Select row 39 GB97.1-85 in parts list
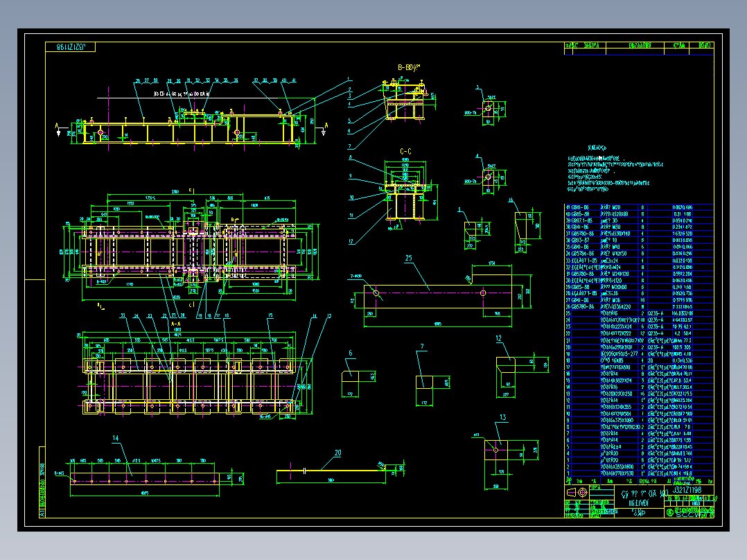The image size is (747, 560). click(x=639, y=220)
